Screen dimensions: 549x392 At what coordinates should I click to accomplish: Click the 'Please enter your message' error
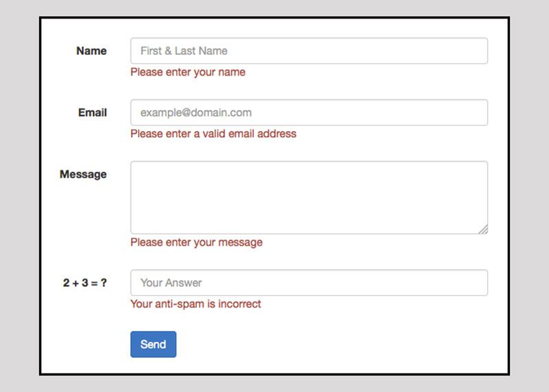point(196,242)
